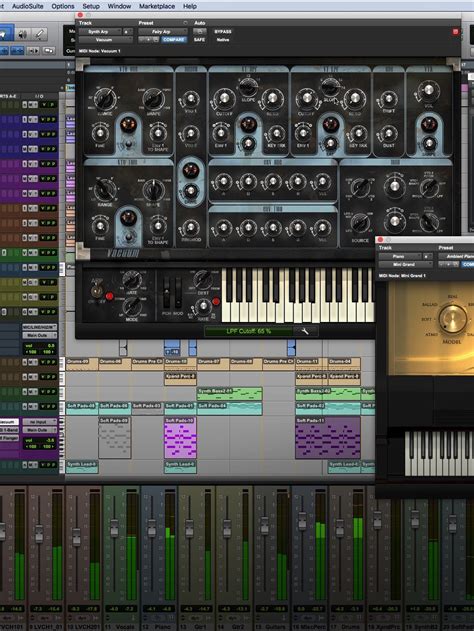
Task: Click VTO One RANGE knob
Action: tap(105, 99)
